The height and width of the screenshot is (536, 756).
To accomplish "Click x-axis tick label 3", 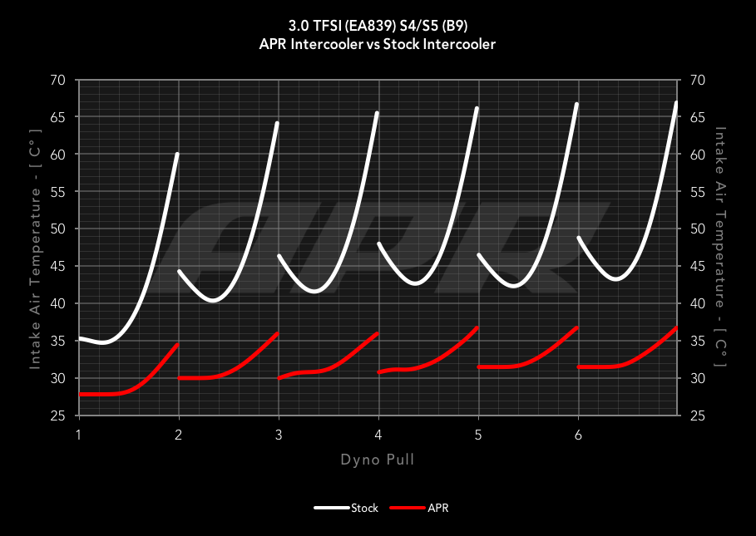I will [279, 435].
